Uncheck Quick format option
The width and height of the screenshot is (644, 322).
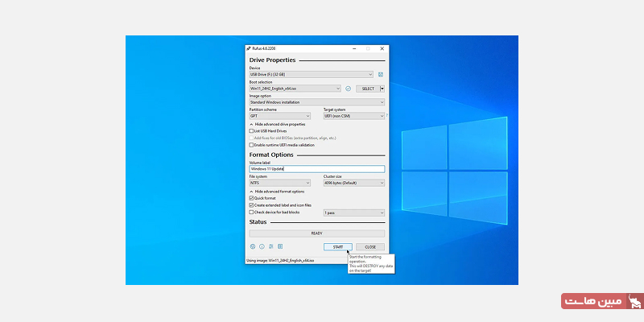(x=251, y=198)
